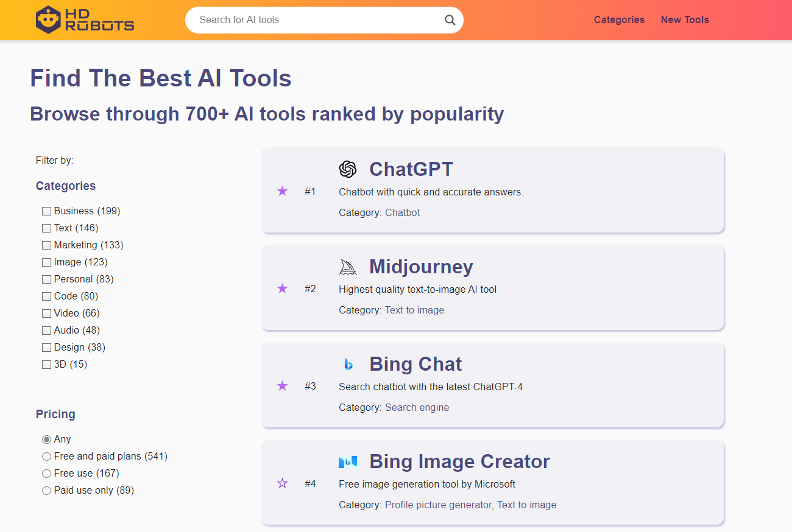
Task: Click the Bing Chat logo icon
Action: (348, 364)
